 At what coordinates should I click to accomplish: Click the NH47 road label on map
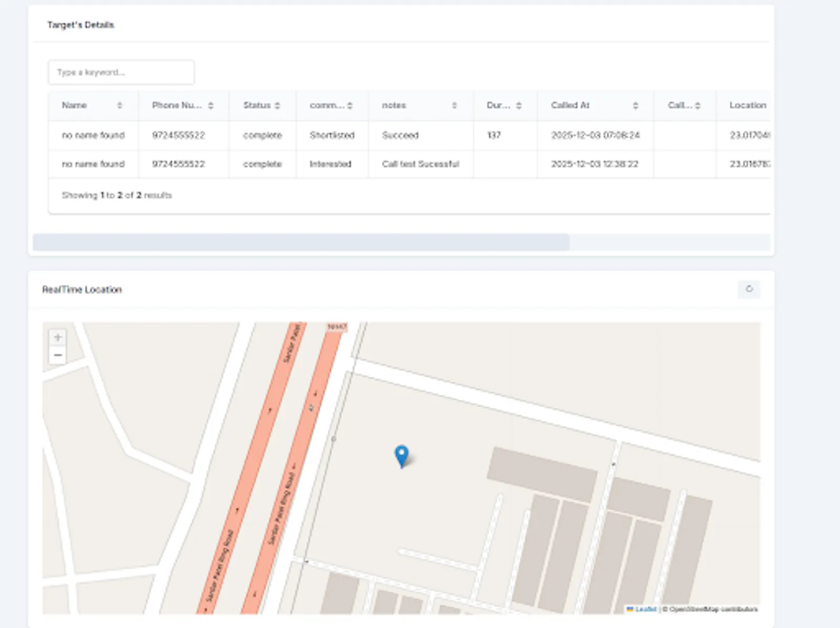pyautogui.click(x=337, y=327)
